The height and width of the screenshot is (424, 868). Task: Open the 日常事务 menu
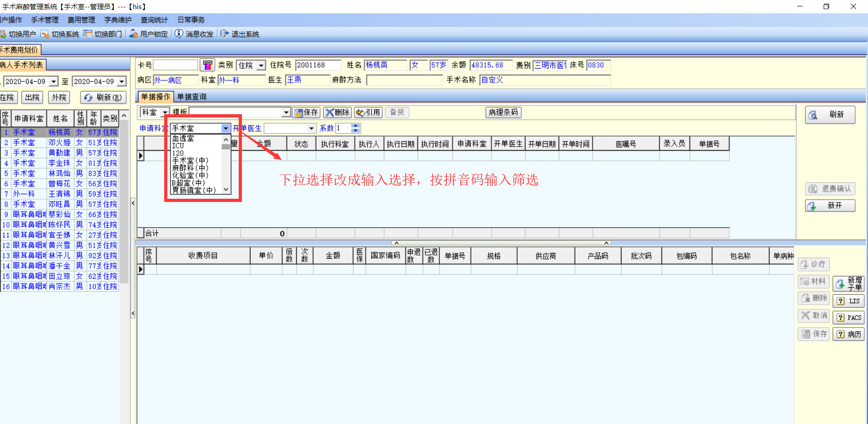click(191, 20)
